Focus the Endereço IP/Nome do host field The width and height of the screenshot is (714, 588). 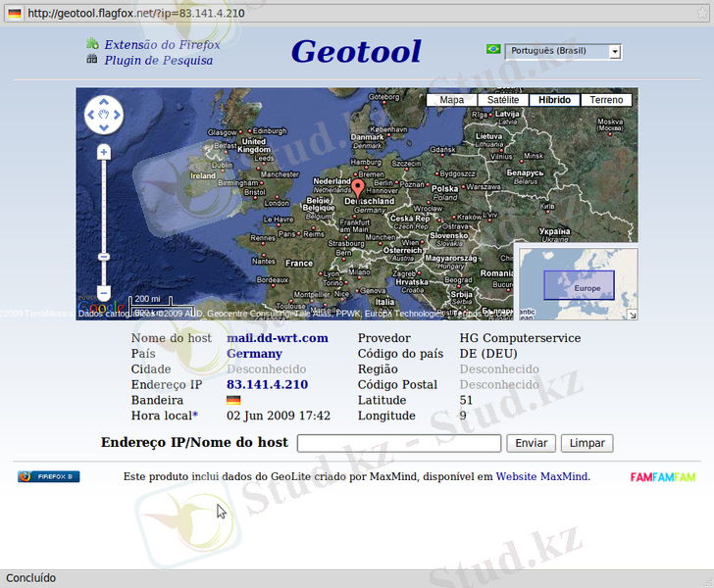[399, 443]
